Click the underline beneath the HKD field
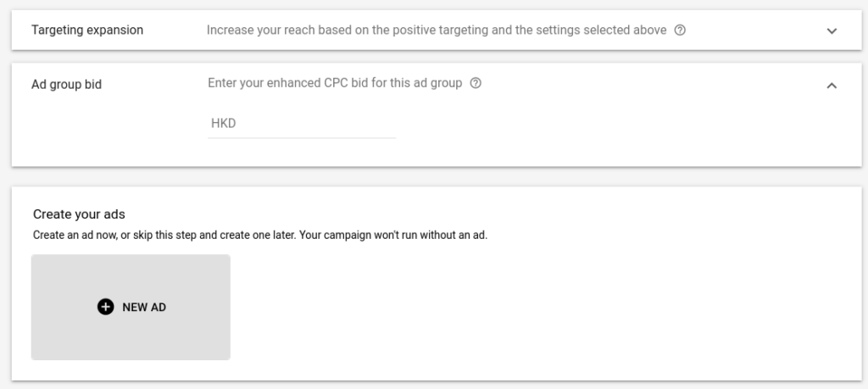868x389 pixels. coord(303,138)
